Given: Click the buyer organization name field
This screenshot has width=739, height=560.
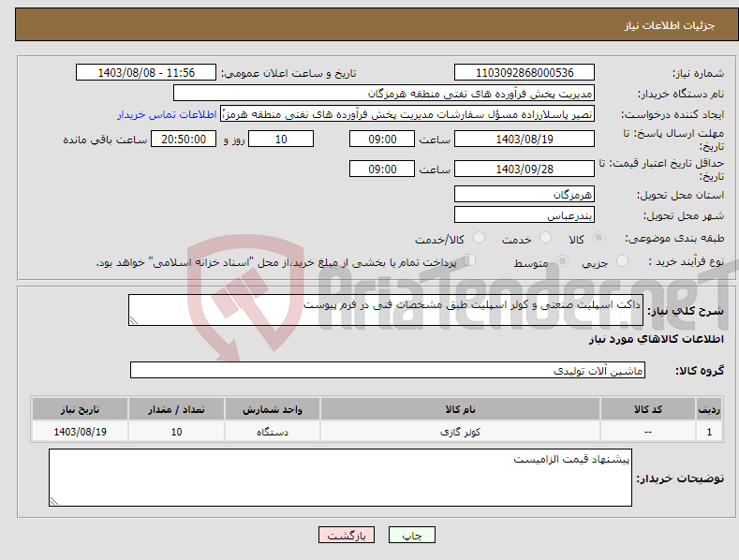Looking at the screenshot, I should point(384,94).
